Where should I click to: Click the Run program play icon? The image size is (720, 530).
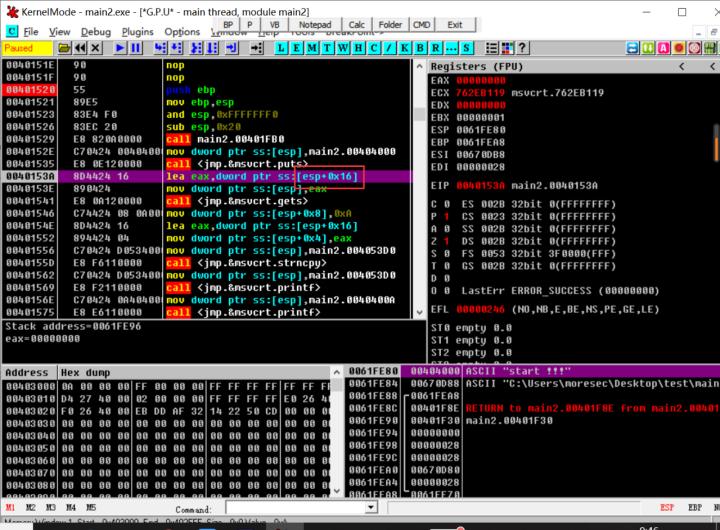(x=121, y=48)
